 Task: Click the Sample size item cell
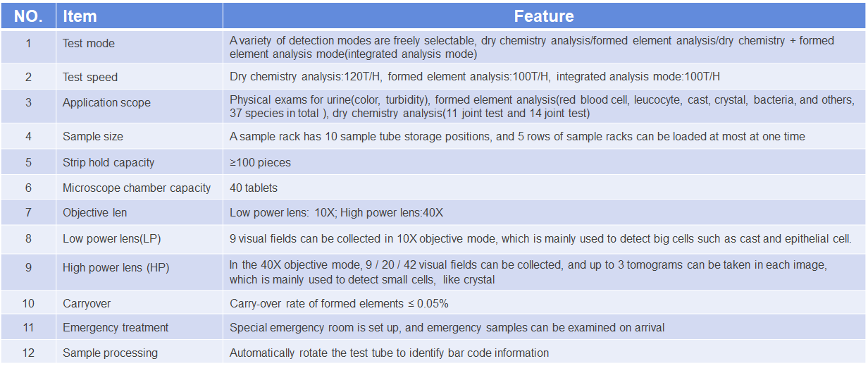[x=139, y=137]
